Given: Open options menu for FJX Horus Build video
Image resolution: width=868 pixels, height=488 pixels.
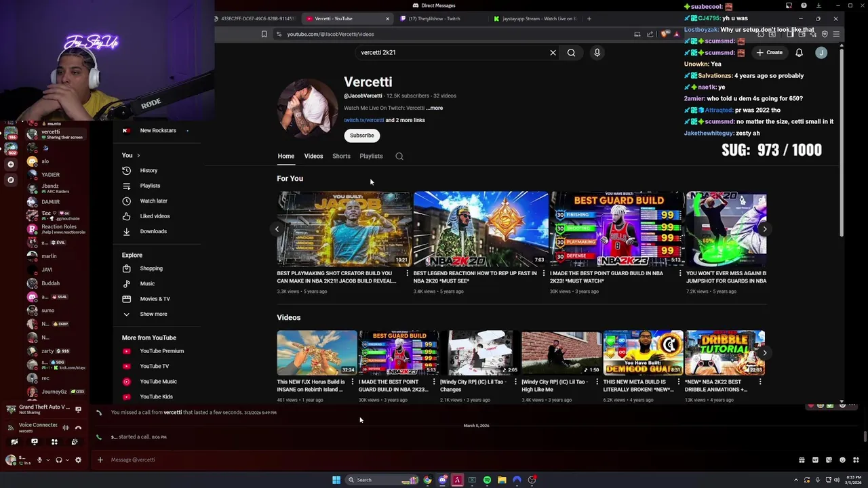Looking at the screenshot, I should (x=352, y=382).
